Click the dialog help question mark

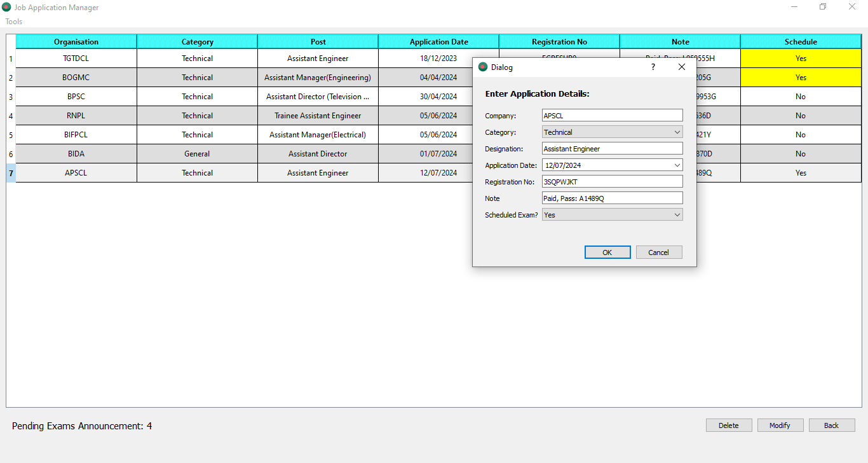653,67
